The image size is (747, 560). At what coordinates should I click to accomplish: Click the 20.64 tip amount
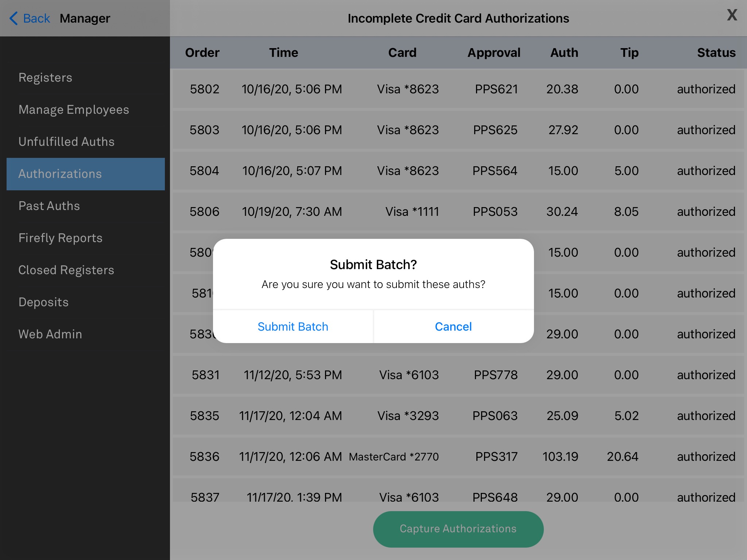[x=623, y=456]
